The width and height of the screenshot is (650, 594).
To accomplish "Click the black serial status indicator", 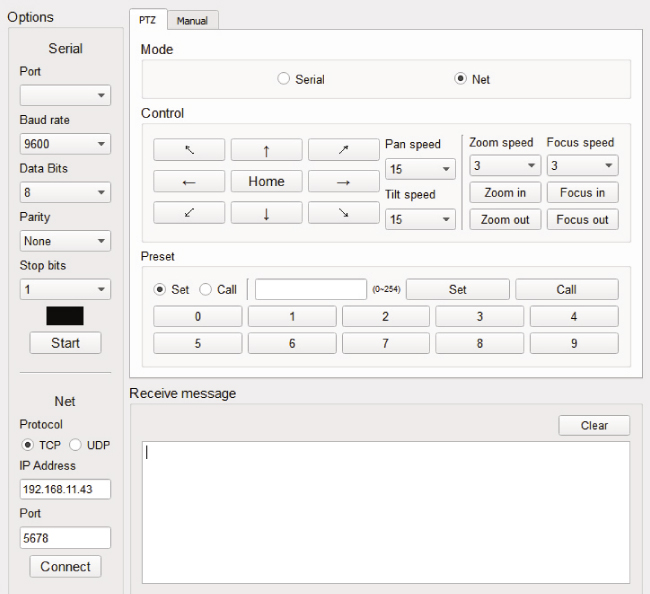I will pyautogui.click(x=65, y=316).
